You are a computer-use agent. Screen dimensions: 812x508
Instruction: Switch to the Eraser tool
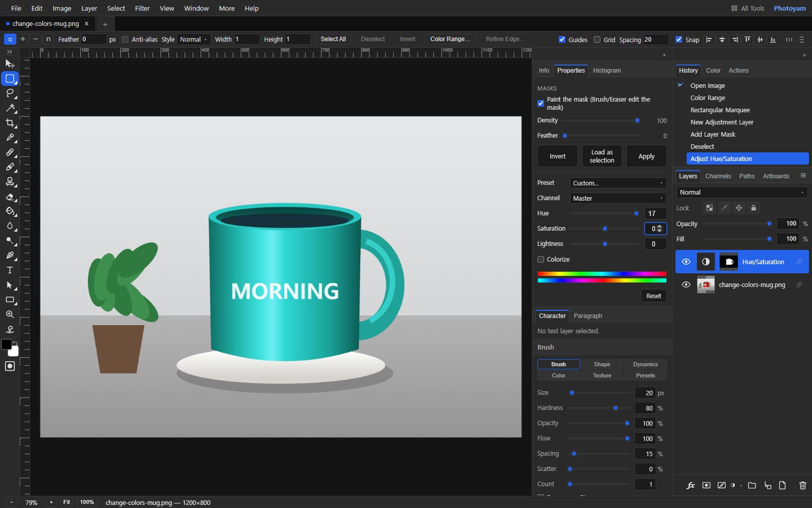coord(10,196)
